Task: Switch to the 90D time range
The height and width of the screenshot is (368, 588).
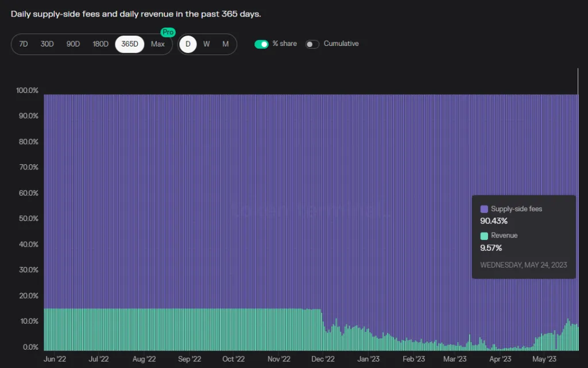Action: tap(73, 44)
